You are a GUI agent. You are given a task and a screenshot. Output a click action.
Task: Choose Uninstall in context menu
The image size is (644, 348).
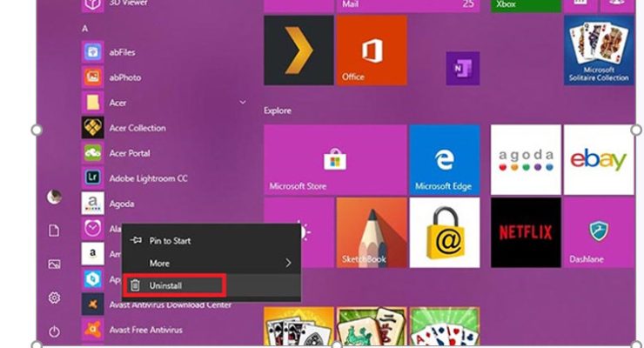[x=211, y=285]
